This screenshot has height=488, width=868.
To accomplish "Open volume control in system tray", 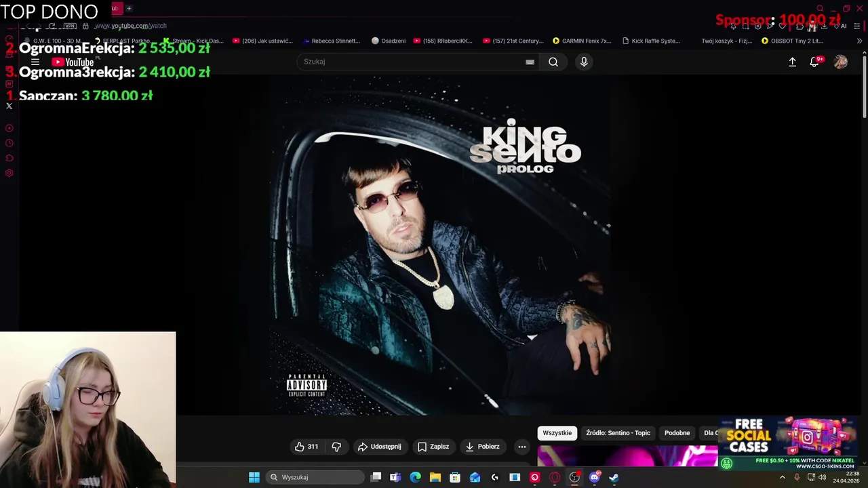I will (822, 477).
